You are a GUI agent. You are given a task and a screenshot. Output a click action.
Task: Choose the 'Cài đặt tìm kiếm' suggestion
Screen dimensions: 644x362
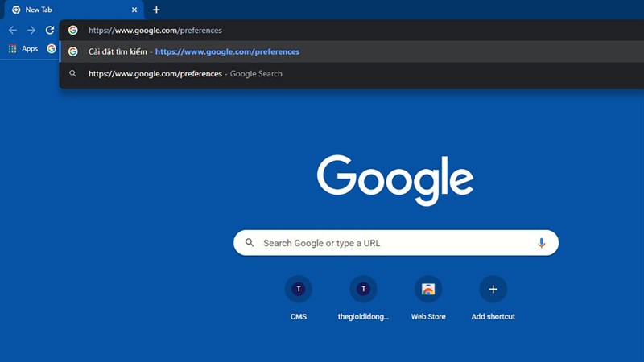pyautogui.click(x=352, y=51)
